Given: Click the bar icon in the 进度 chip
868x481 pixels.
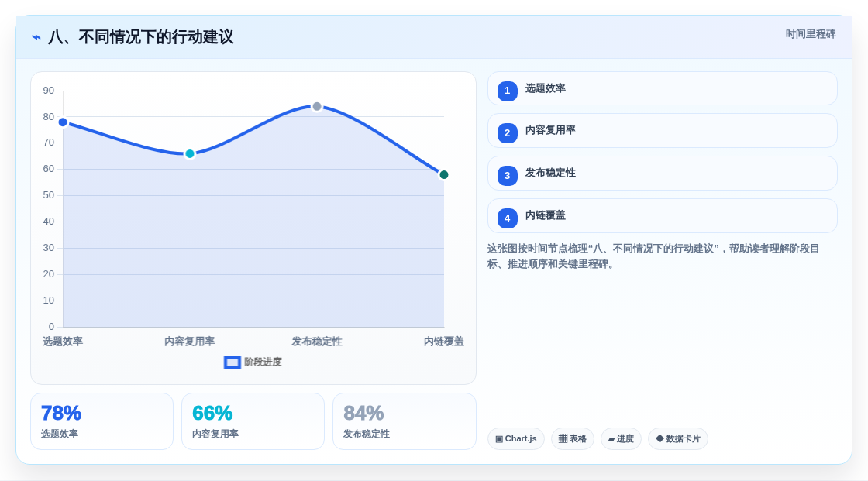Looking at the screenshot, I should 611,439.
